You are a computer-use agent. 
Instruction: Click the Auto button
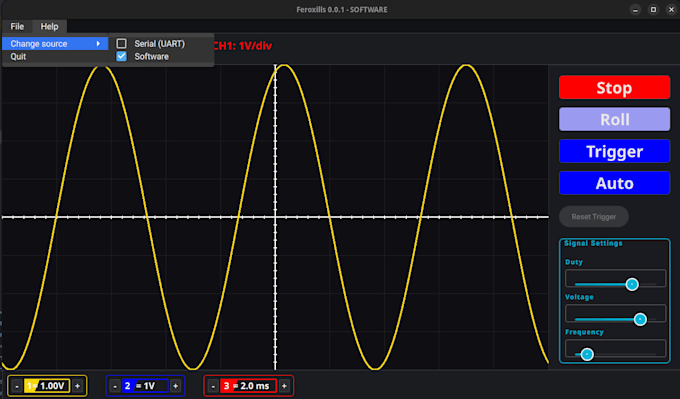(615, 183)
